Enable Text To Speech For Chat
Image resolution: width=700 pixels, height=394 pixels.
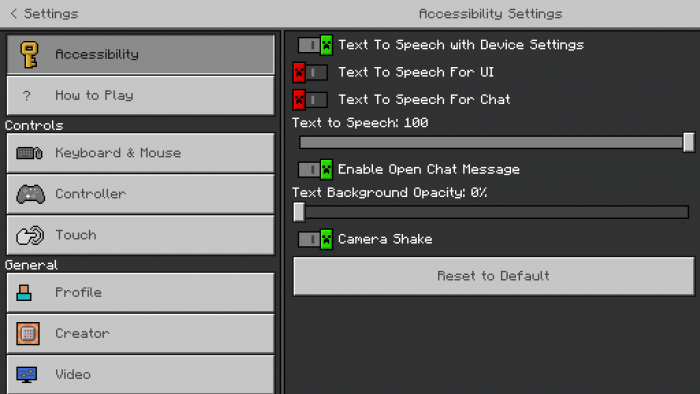(x=310, y=100)
